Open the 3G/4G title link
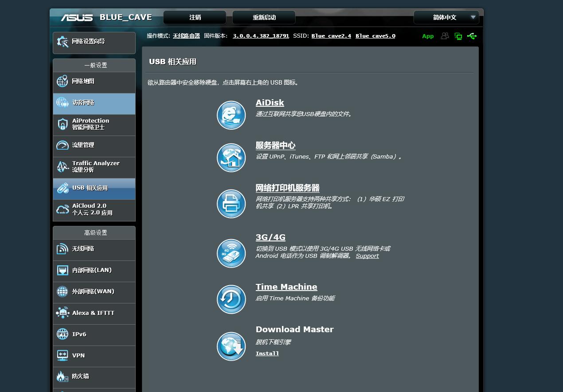Viewport: 563px width, 392px height. [x=270, y=237]
